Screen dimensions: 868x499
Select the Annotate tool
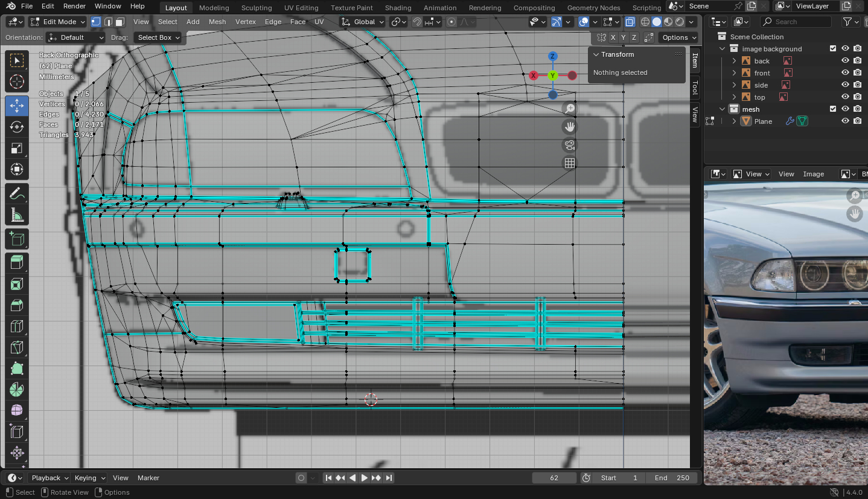(x=17, y=194)
